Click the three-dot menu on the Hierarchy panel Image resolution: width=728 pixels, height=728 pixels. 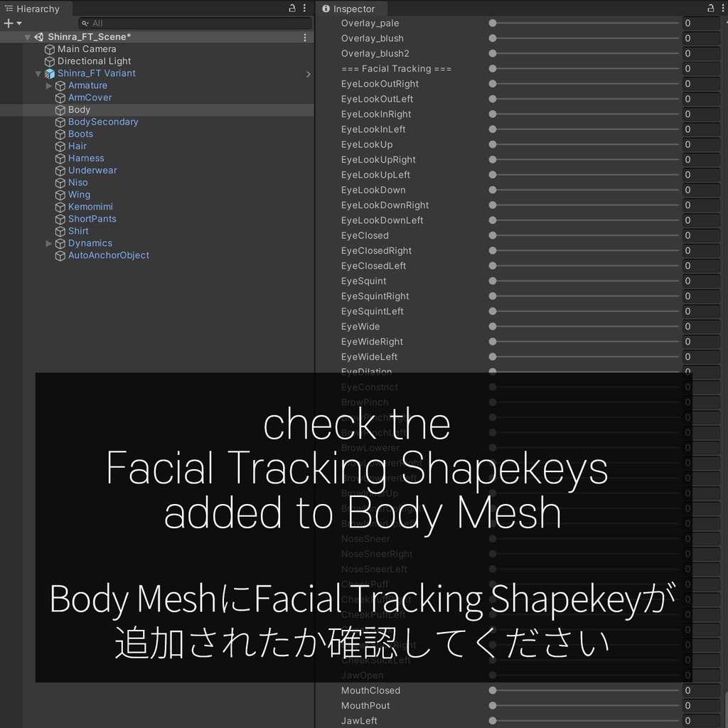click(x=304, y=8)
